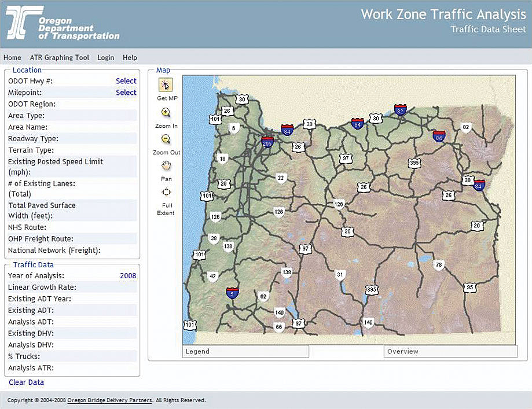Click the route 42 shield on map
This screenshot has height=409, width=532.
[x=212, y=277]
